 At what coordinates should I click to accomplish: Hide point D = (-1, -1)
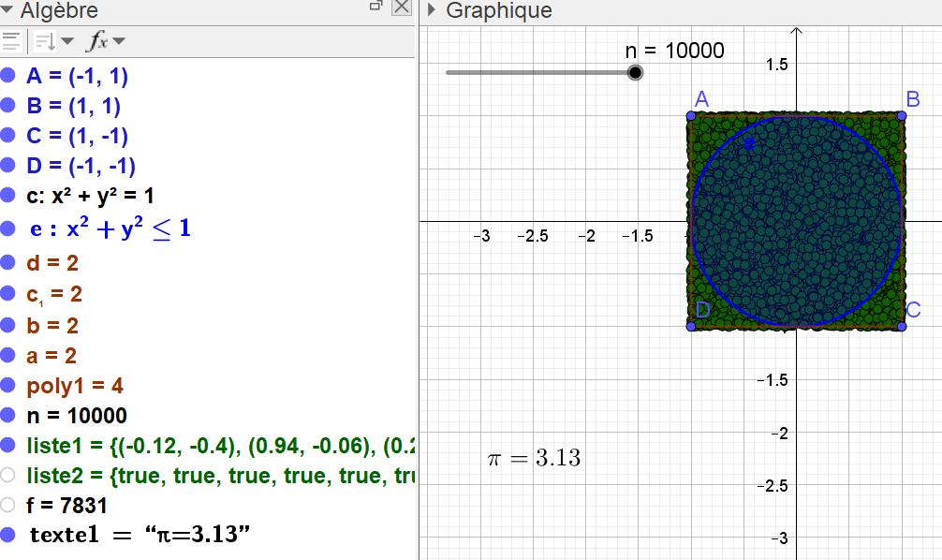[x=7, y=165]
